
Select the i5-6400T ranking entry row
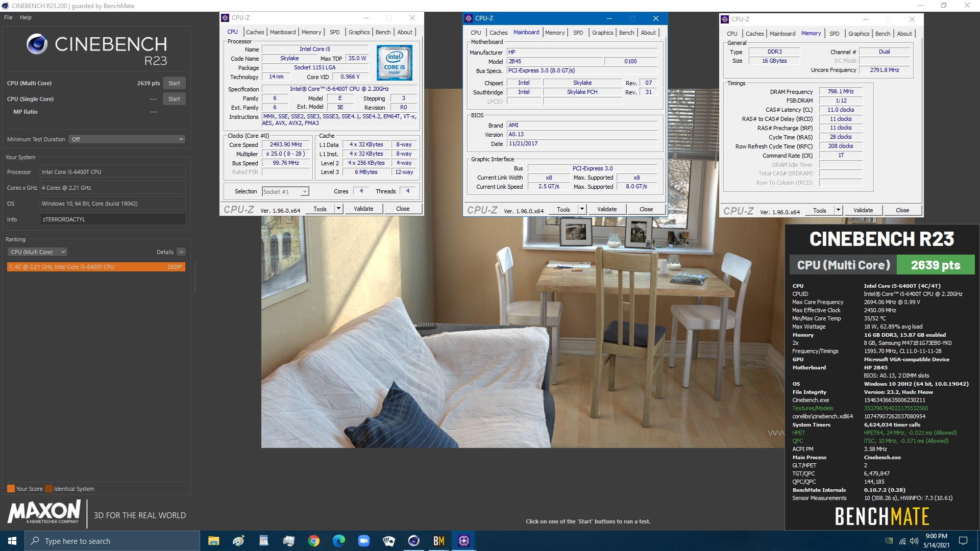[x=96, y=267]
